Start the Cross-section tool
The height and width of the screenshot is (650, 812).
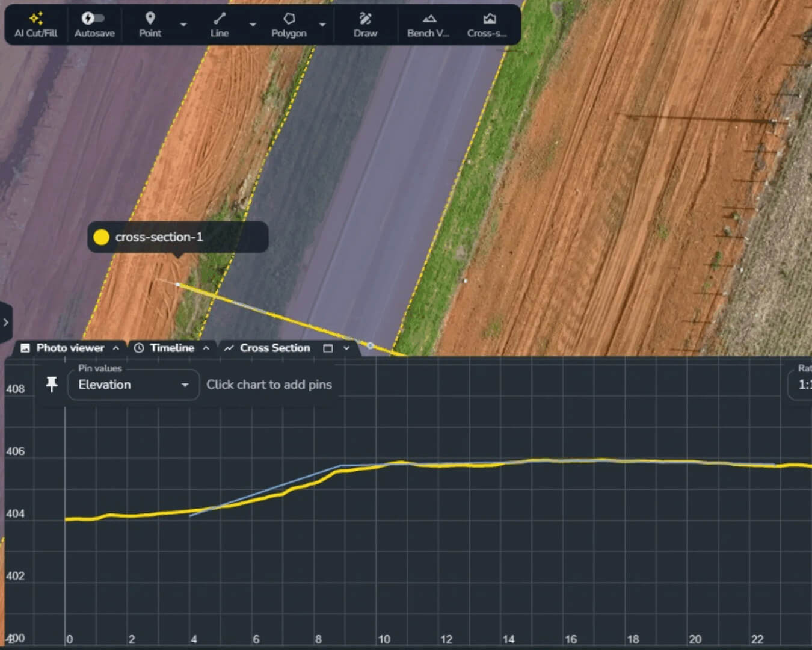pos(488,25)
